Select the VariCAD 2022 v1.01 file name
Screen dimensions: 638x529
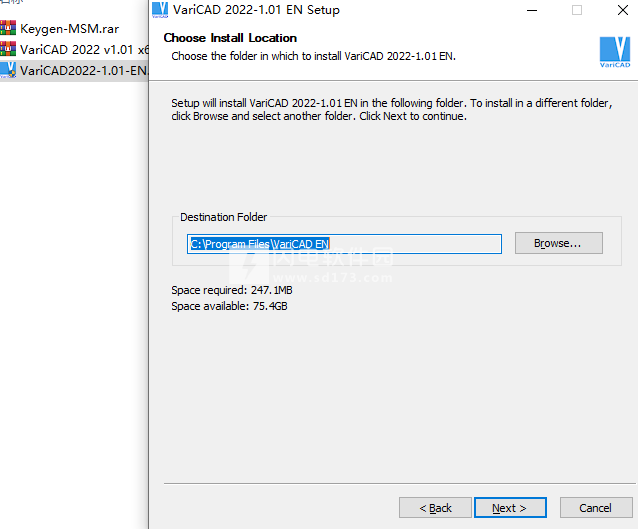coord(85,50)
